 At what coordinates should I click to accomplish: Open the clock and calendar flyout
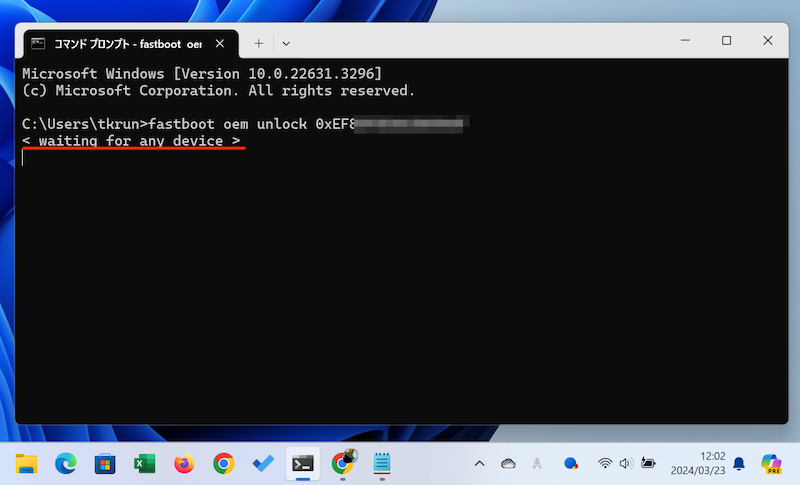[698, 463]
